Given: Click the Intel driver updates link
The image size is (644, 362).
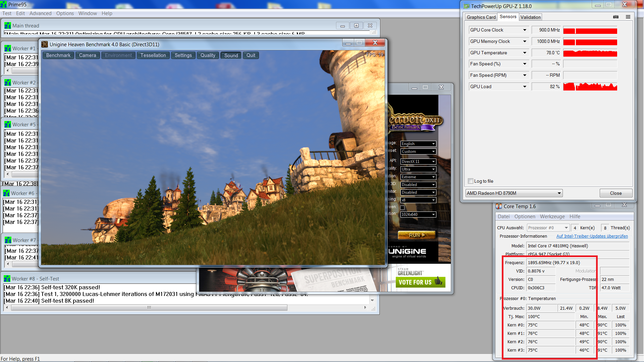Looking at the screenshot, I should click(592, 236).
